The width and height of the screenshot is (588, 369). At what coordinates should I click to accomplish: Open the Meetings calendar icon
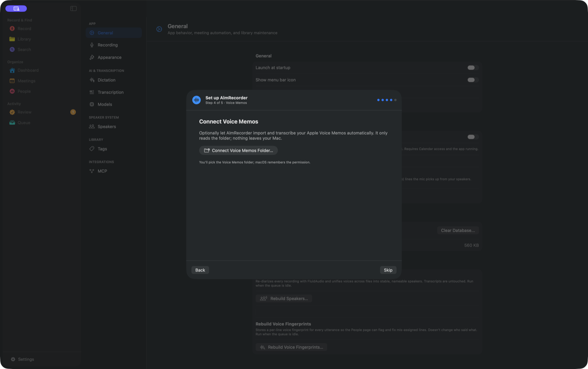(12, 81)
